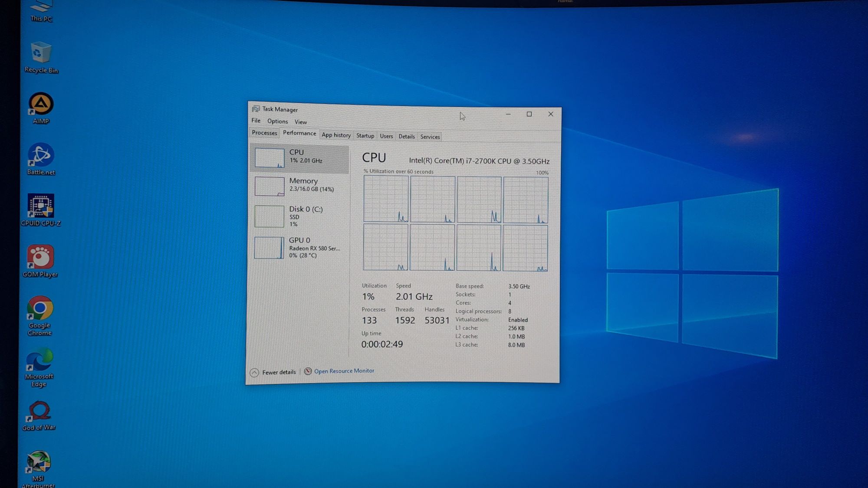Launch the Google Chrome shortcut icon

[40, 308]
